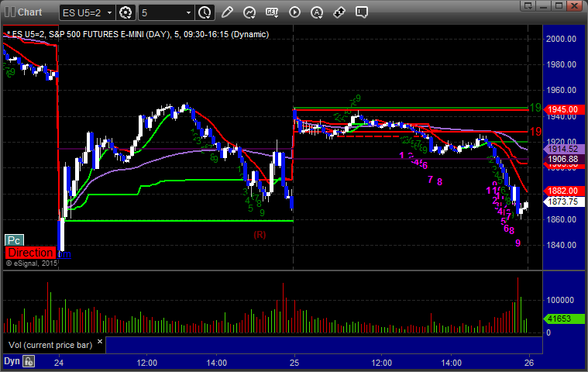Select the red 1882.00 price marker
The width and height of the screenshot is (588, 372).
tap(564, 191)
